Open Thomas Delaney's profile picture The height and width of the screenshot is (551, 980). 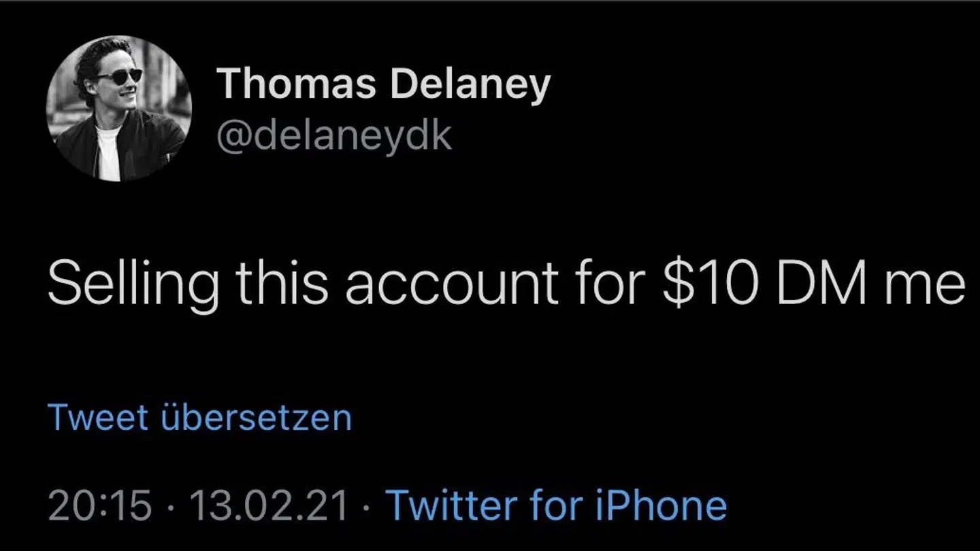click(119, 109)
